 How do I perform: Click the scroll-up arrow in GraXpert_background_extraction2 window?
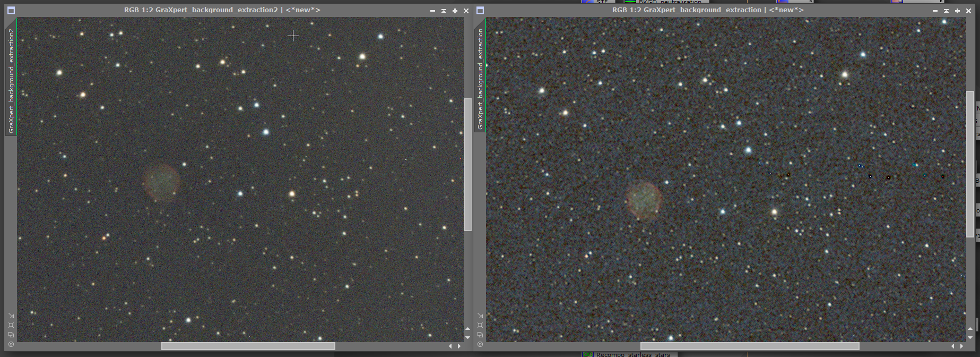point(467,329)
